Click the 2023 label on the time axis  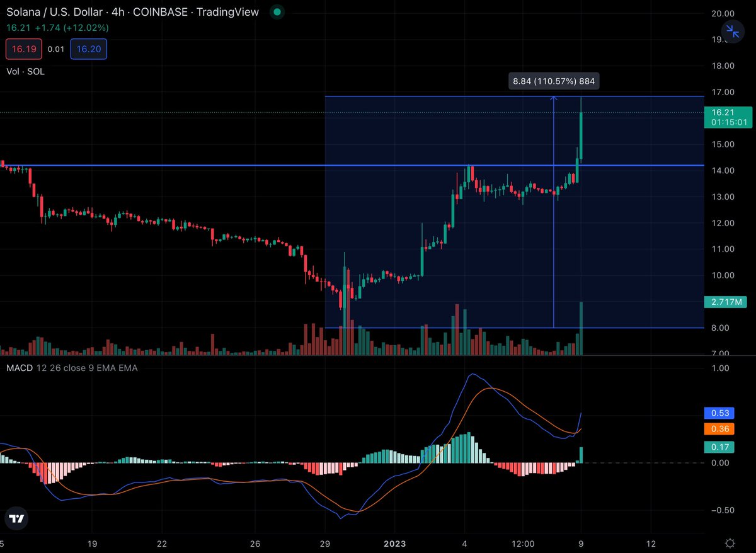coord(394,543)
